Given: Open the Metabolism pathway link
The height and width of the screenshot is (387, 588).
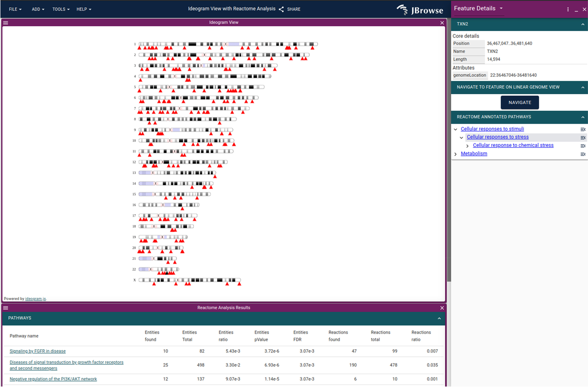Looking at the screenshot, I should point(474,154).
